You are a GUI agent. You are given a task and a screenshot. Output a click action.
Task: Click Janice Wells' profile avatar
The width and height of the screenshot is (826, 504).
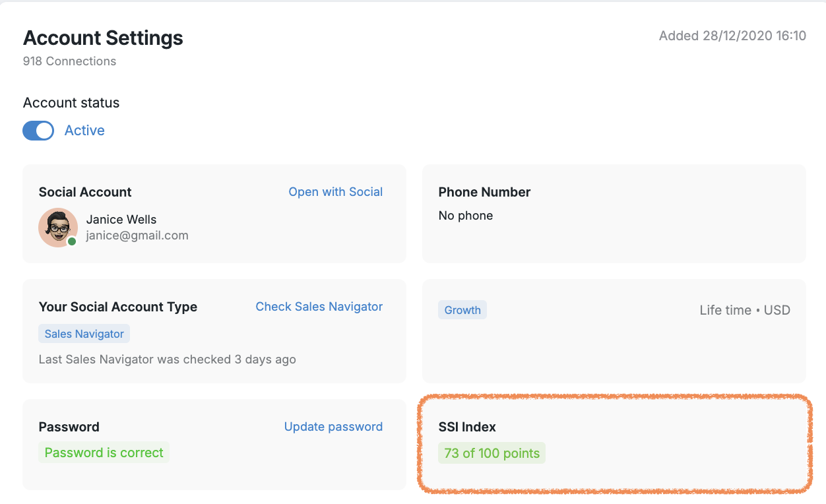click(x=57, y=228)
